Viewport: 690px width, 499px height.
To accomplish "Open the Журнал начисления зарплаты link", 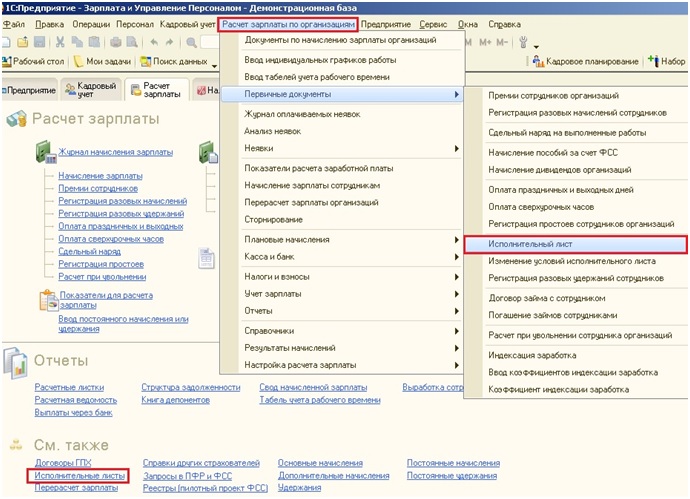I will coord(116,152).
